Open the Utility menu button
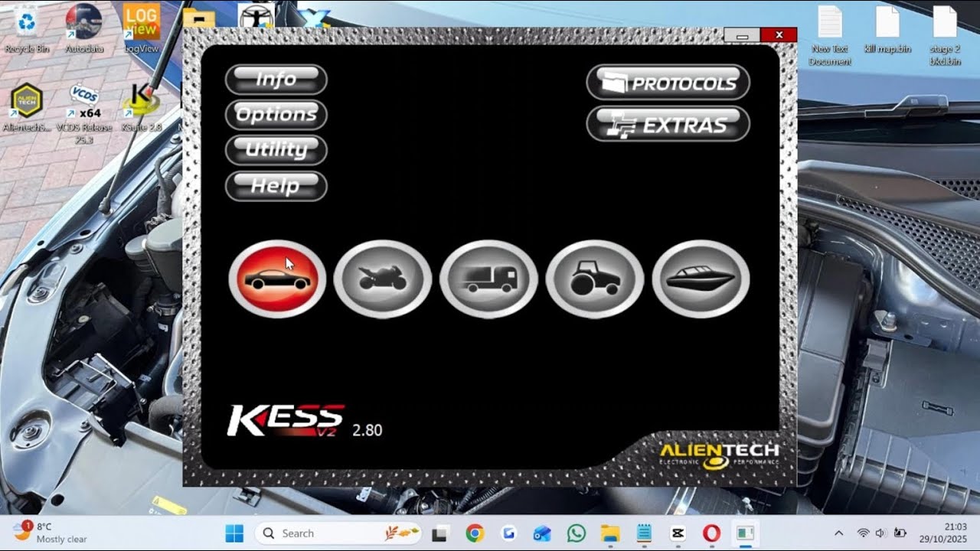This screenshot has height=551, width=980. (x=276, y=150)
